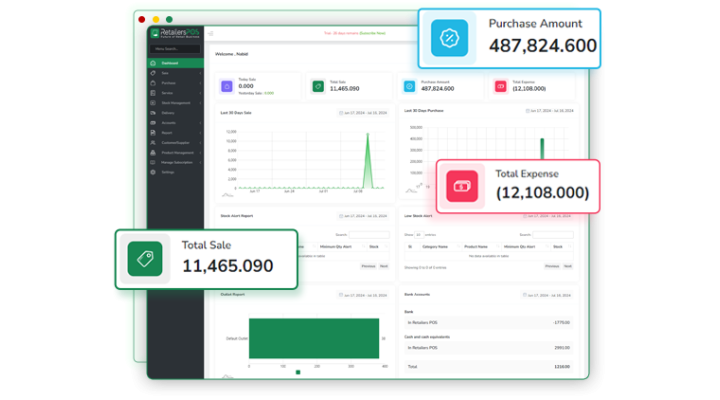720x400 pixels.
Task: Expand the Purchase submenu chevron
Action: click(x=200, y=83)
